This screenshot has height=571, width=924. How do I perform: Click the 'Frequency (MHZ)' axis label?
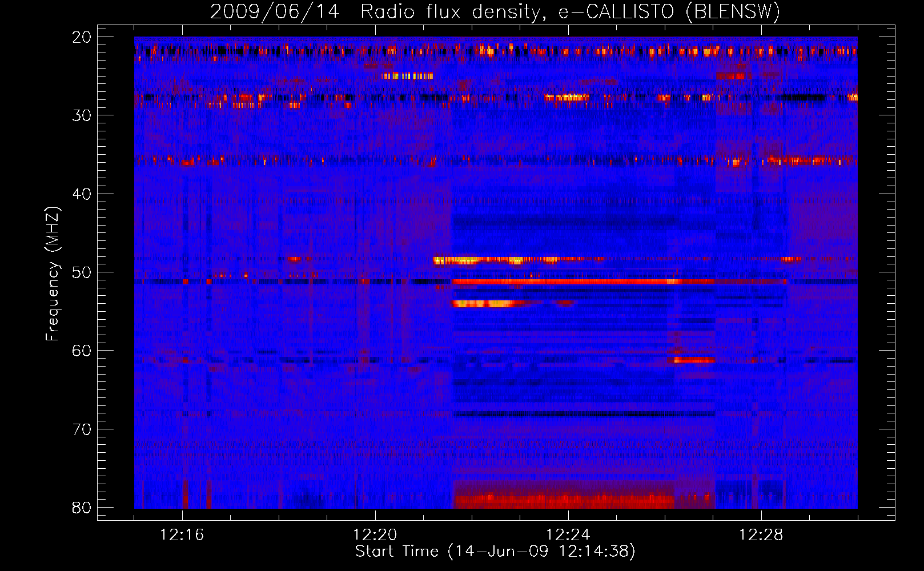tap(53, 274)
